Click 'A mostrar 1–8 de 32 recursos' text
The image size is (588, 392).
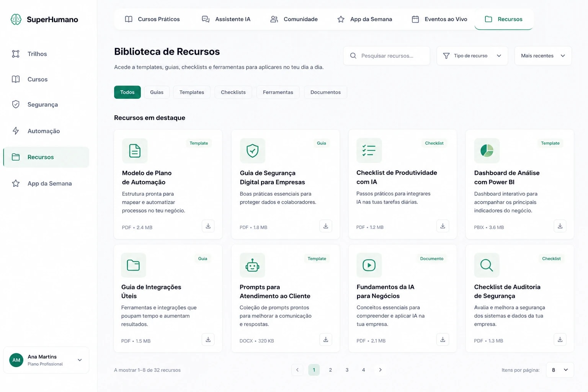pos(147,370)
